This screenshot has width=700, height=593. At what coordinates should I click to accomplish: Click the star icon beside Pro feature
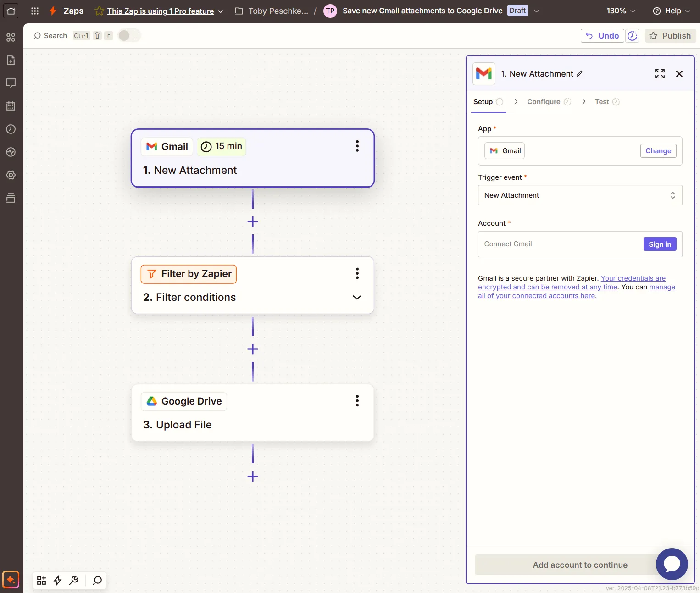(x=99, y=11)
